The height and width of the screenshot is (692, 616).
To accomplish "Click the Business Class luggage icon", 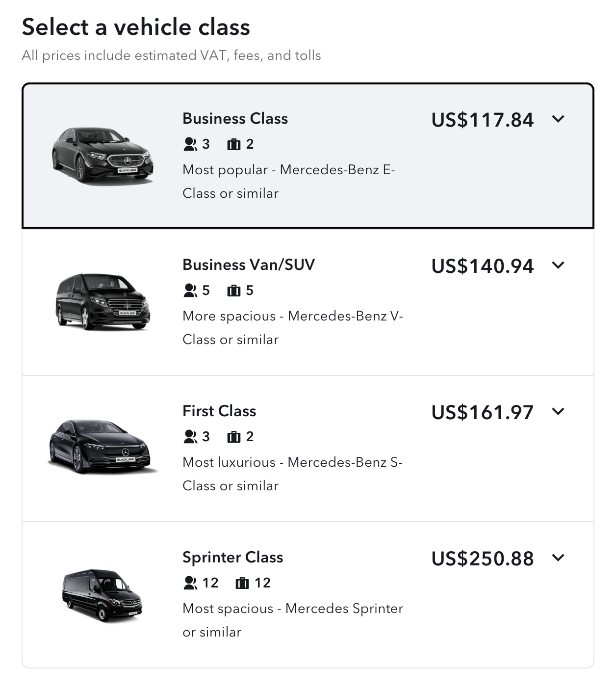I will [234, 144].
